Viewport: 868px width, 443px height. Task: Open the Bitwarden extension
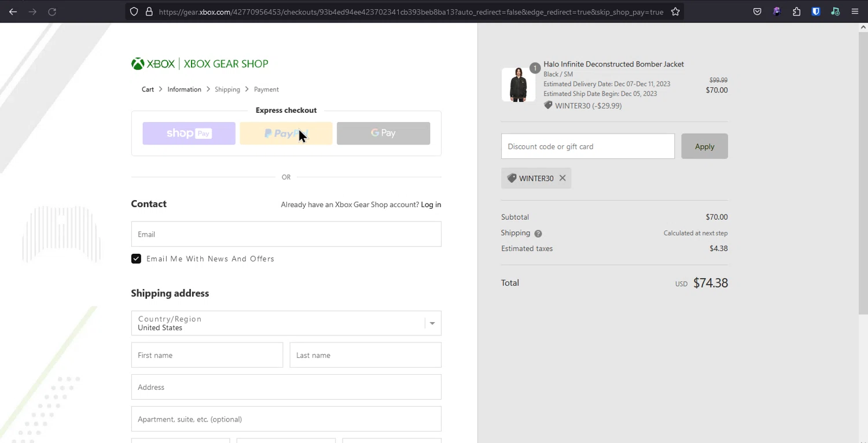(816, 12)
